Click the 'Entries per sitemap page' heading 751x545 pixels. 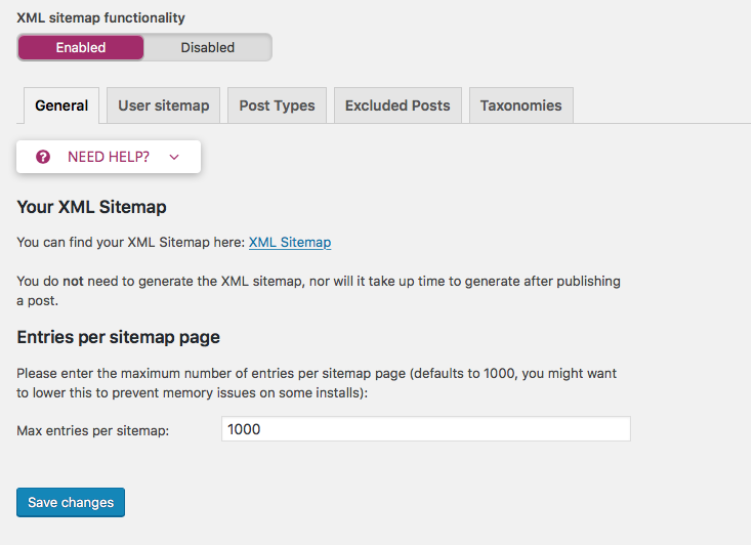(118, 337)
